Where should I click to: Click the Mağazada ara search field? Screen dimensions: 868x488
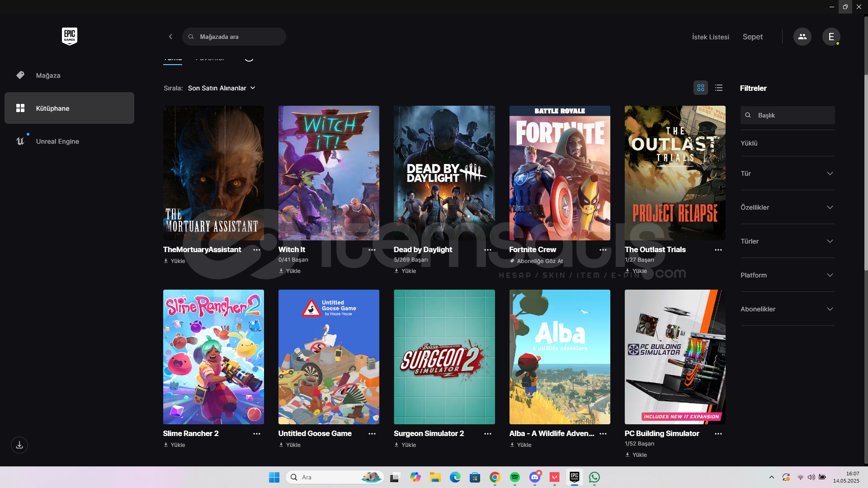tap(234, 37)
